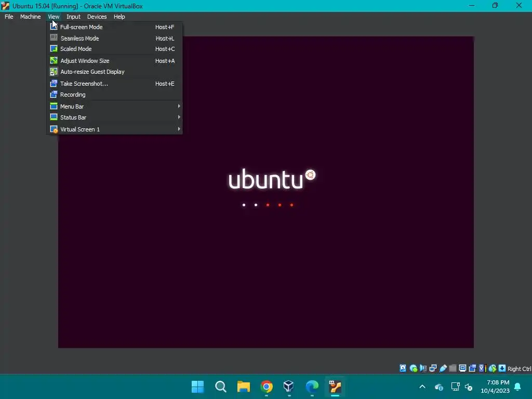Click the Menu Bar entry icon
Image resolution: width=532 pixels, height=399 pixels.
pyautogui.click(x=54, y=106)
